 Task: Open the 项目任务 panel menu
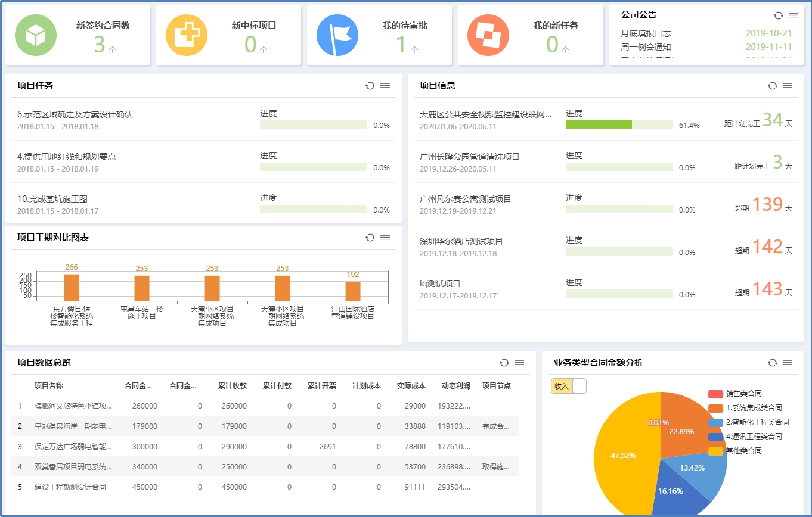click(x=385, y=86)
